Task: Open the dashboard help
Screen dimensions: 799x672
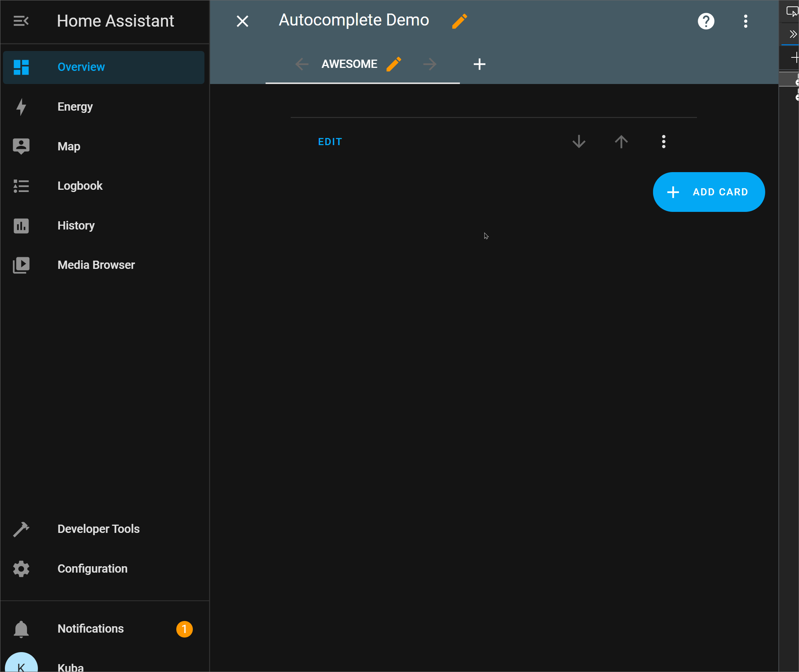Action: (706, 21)
